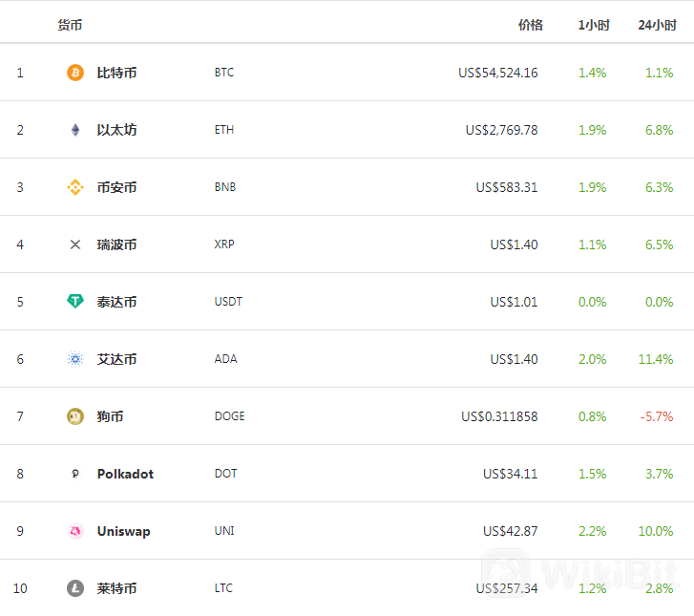Click the Ethereum diamond icon
694x616 pixels.
[75, 130]
